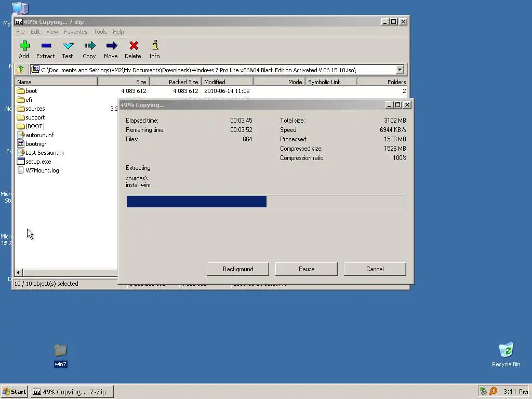Screen dimensions: 532x399
Task: Click the boot modified date 2010-06-14 11:09
Action: (227, 91)
